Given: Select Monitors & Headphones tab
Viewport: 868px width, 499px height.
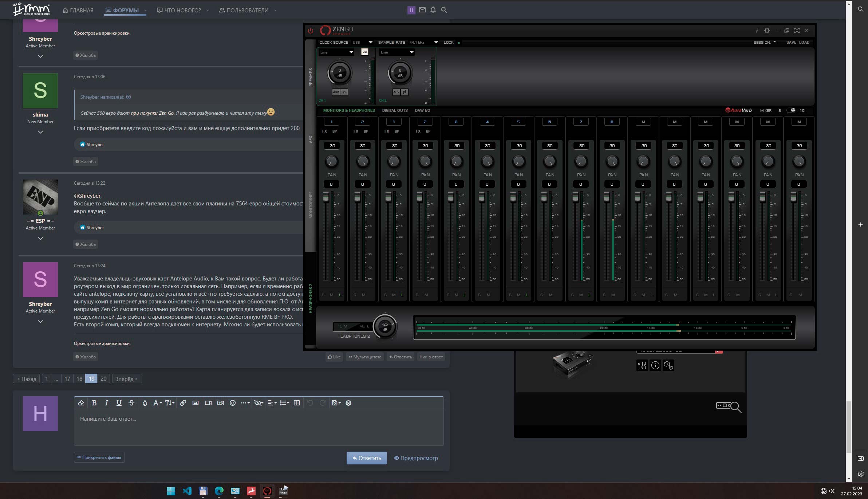Looking at the screenshot, I should click(349, 110).
